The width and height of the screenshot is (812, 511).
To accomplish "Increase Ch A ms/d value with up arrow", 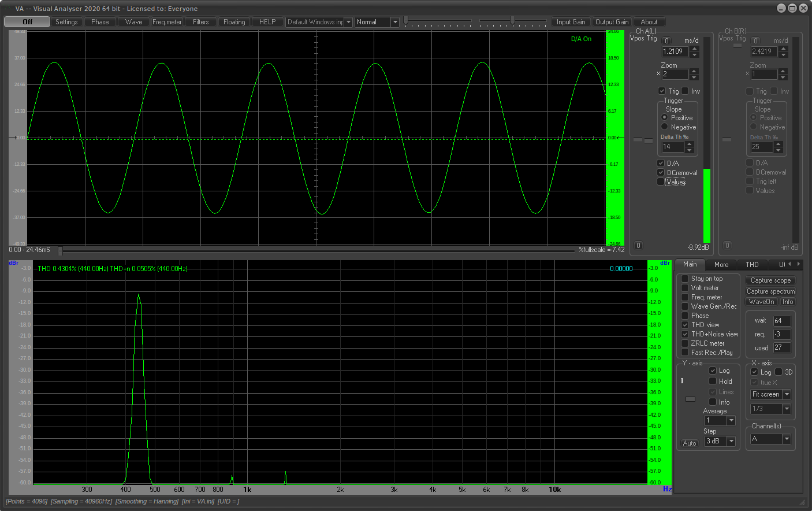I will tap(694, 49).
